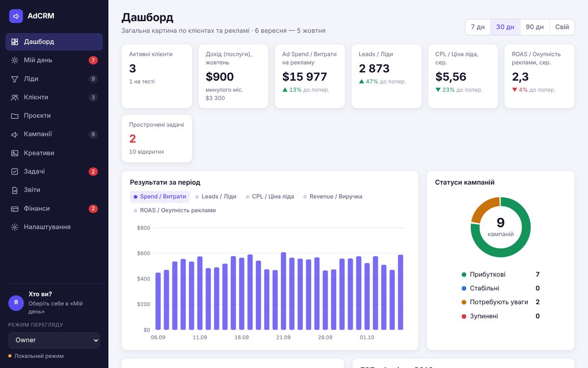Screen dimensions: 588x368
Task: Click the AdCRM megaphone logo icon
Action: (x=16, y=16)
